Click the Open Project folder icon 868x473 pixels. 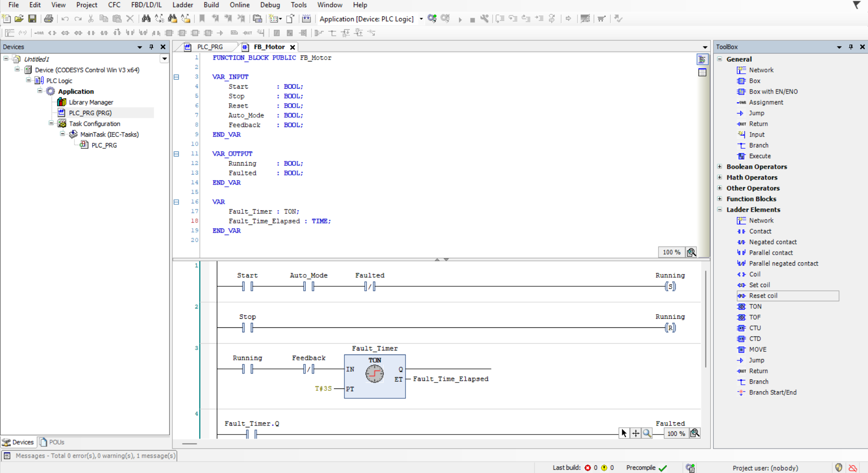(19, 19)
